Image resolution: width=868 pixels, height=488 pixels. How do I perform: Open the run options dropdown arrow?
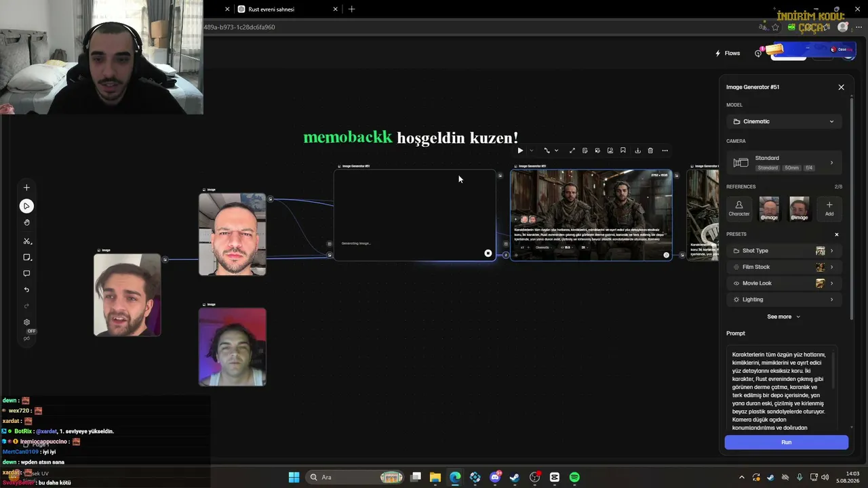531,150
